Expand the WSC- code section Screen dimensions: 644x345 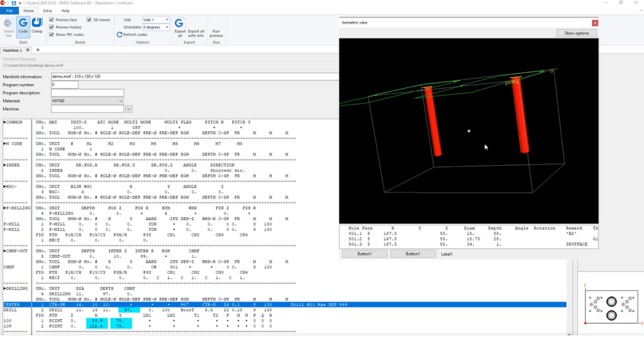(5, 186)
